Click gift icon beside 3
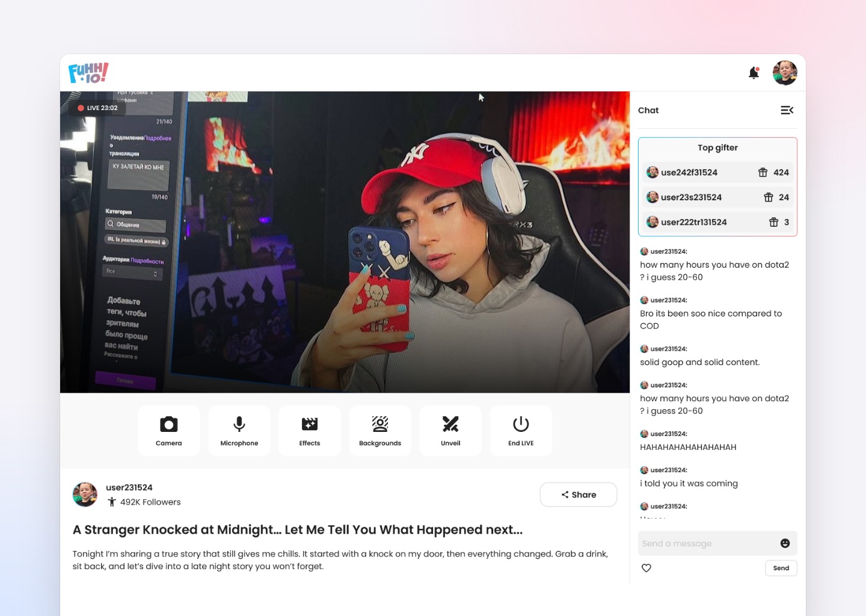Image resolution: width=866 pixels, height=616 pixels. pyautogui.click(x=774, y=222)
